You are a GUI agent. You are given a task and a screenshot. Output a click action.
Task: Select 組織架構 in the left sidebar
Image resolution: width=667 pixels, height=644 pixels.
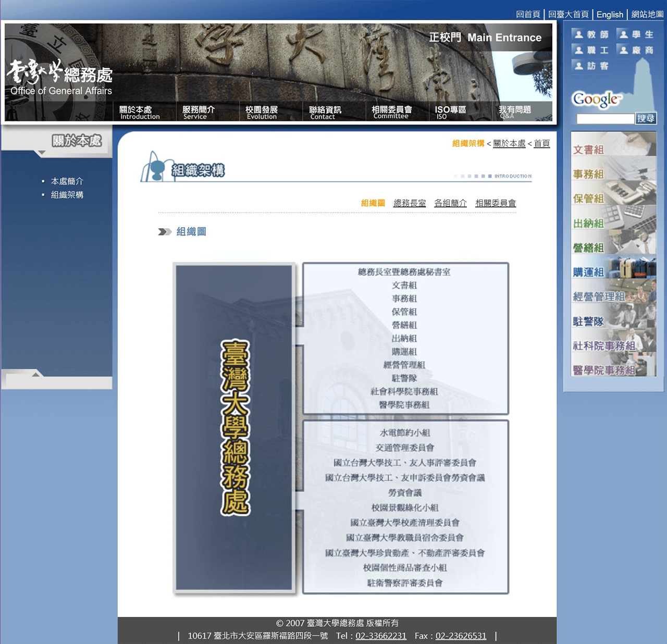pyautogui.click(x=67, y=195)
